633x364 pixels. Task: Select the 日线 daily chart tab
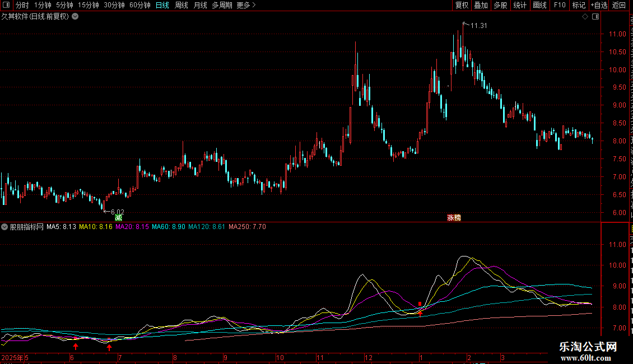pyautogui.click(x=162, y=5)
